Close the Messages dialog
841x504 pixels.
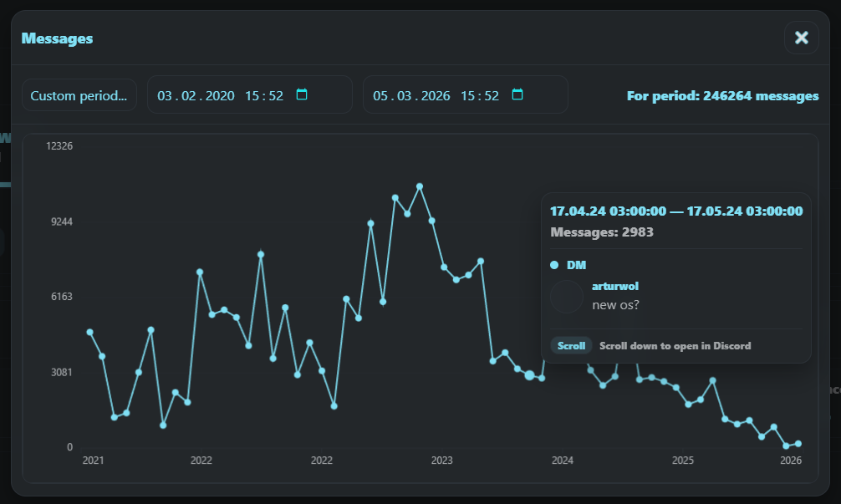click(x=802, y=38)
